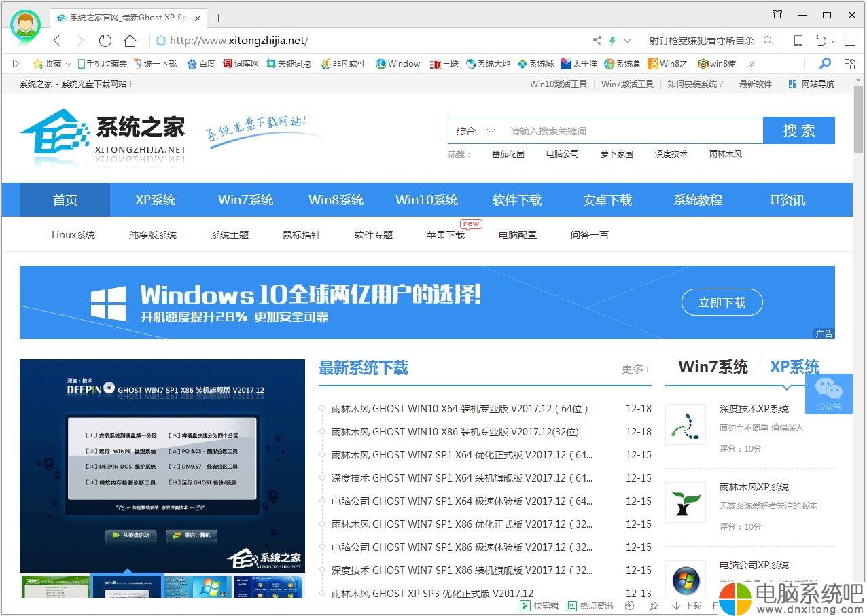Open the 首页 navigation tab
This screenshot has width=867, height=616.
[x=65, y=200]
